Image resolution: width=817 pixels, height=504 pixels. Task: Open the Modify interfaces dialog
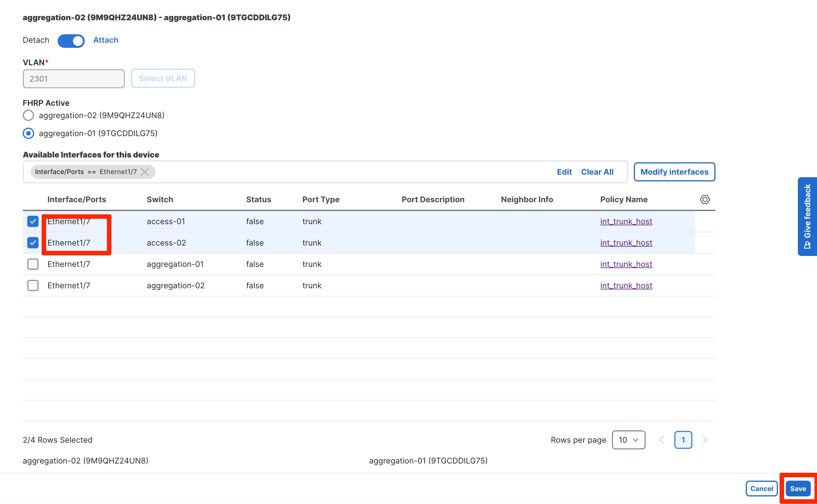click(674, 172)
